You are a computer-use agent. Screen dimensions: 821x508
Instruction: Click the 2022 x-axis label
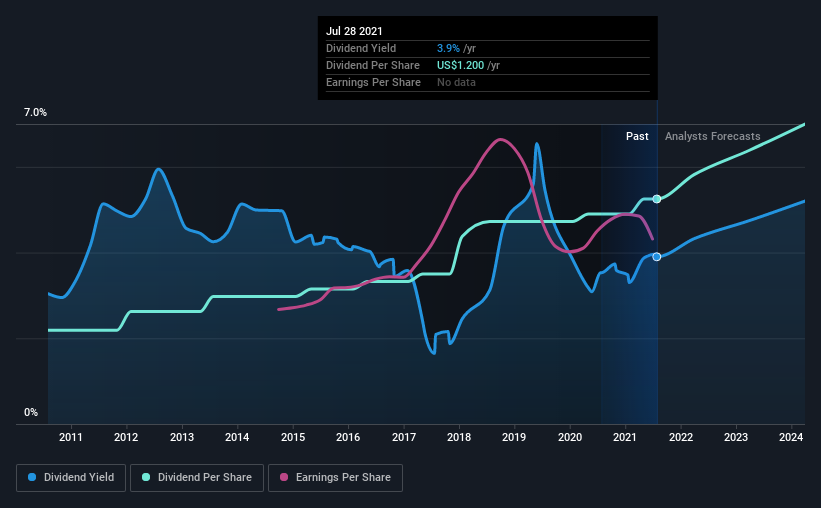tap(681, 437)
